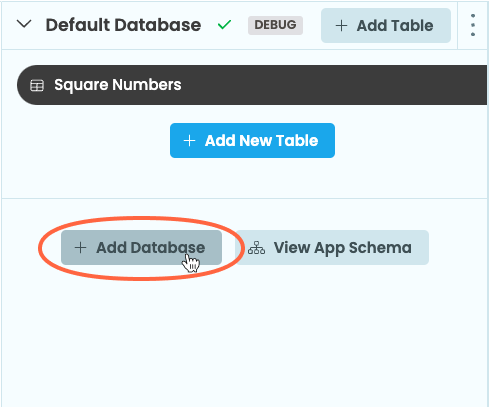Click the green checkmark status icon
489x407 pixels.
coord(224,25)
